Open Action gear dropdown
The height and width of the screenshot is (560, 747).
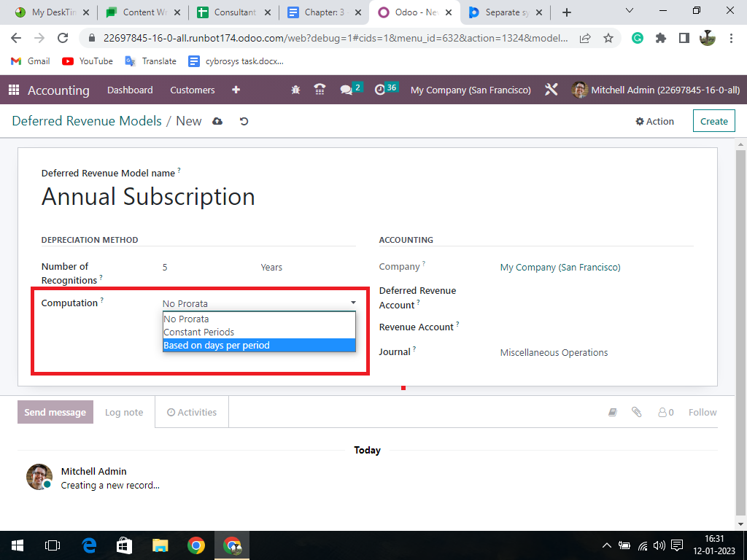pyautogui.click(x=654, y=122)
